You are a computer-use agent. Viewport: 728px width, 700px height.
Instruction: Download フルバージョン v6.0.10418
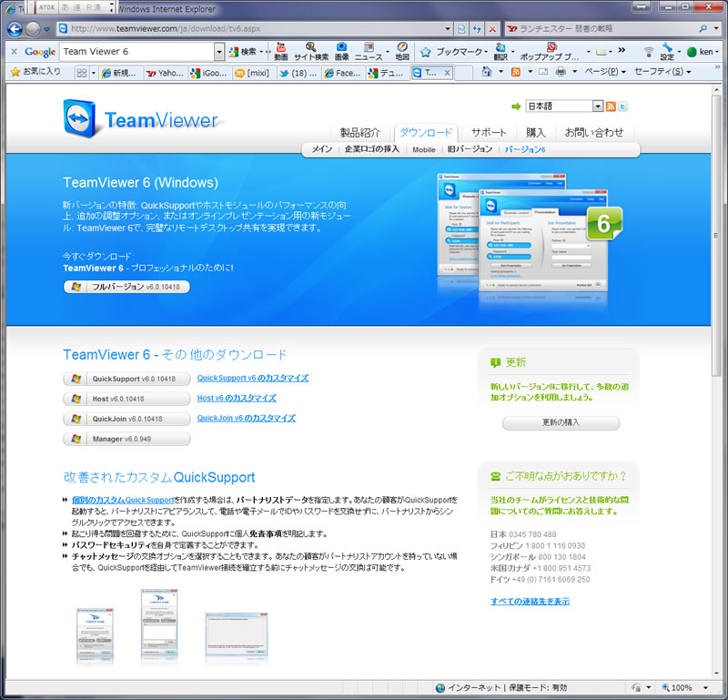(x=126, y=287)
